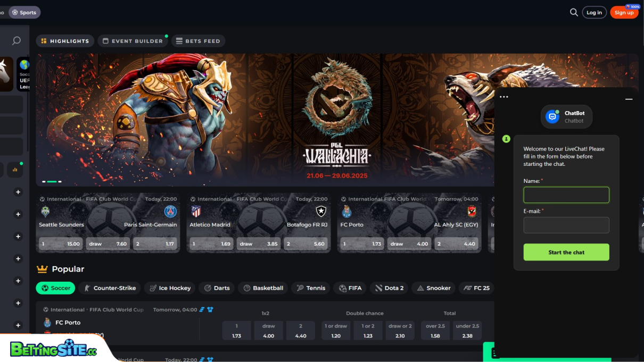Click the Sign up button
The width and height of the screenshot is (644, 362).
pos(624,12)
